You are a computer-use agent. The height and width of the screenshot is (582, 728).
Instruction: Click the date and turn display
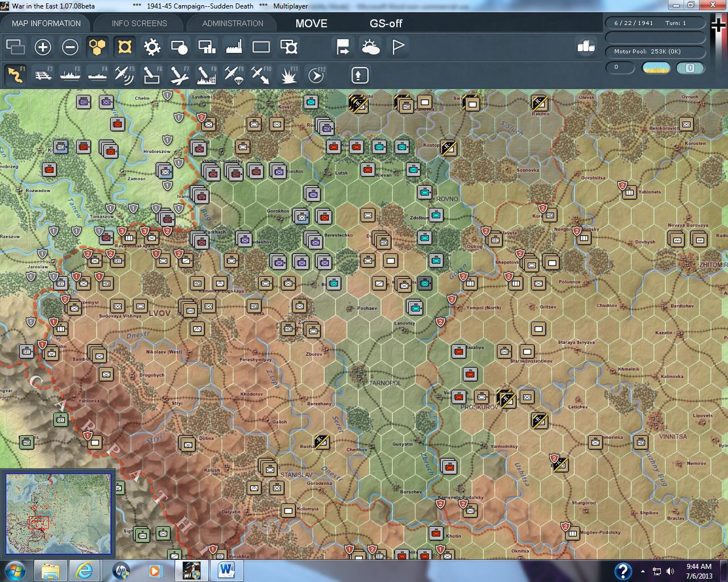point(655,23)
